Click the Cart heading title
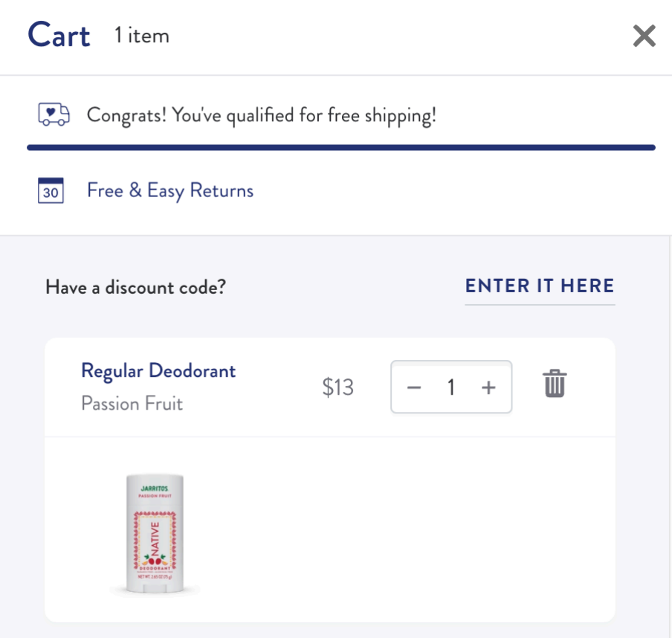 (x=59, y=36)
